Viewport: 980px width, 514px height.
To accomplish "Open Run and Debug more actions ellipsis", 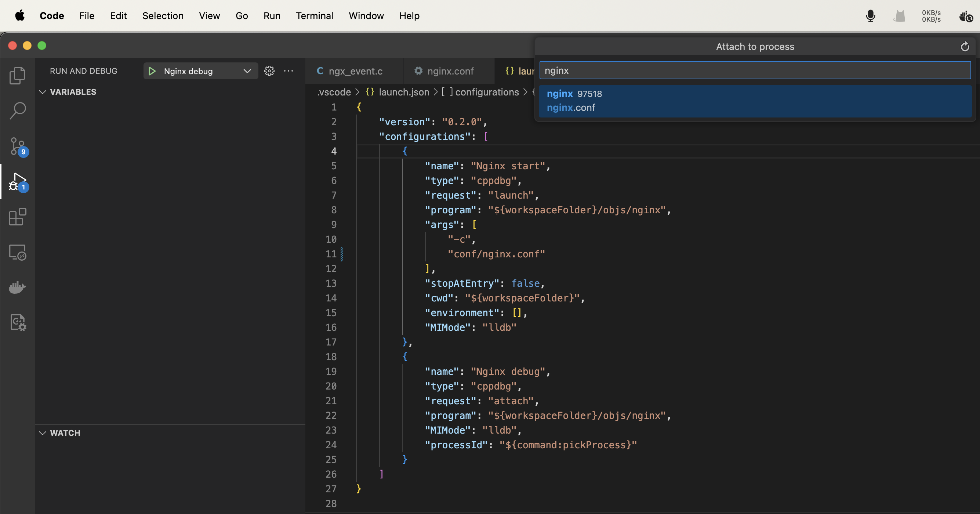I will click(x=288, y=71).
